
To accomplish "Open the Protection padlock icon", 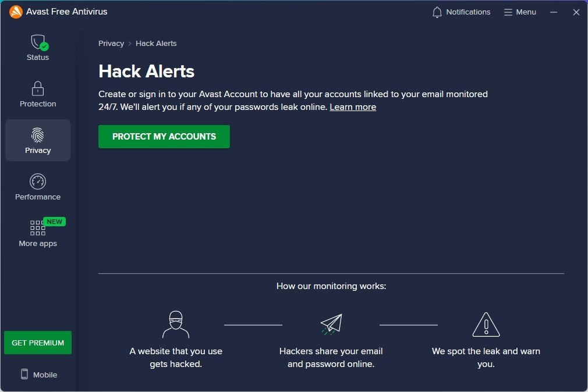I will pyautogui.click(x=37, y=89).
